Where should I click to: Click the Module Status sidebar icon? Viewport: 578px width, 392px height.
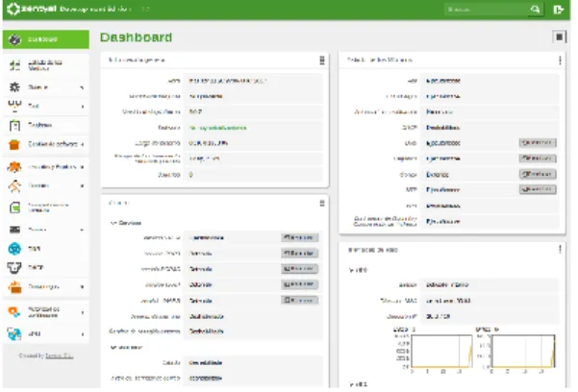(x=14, y=65)
